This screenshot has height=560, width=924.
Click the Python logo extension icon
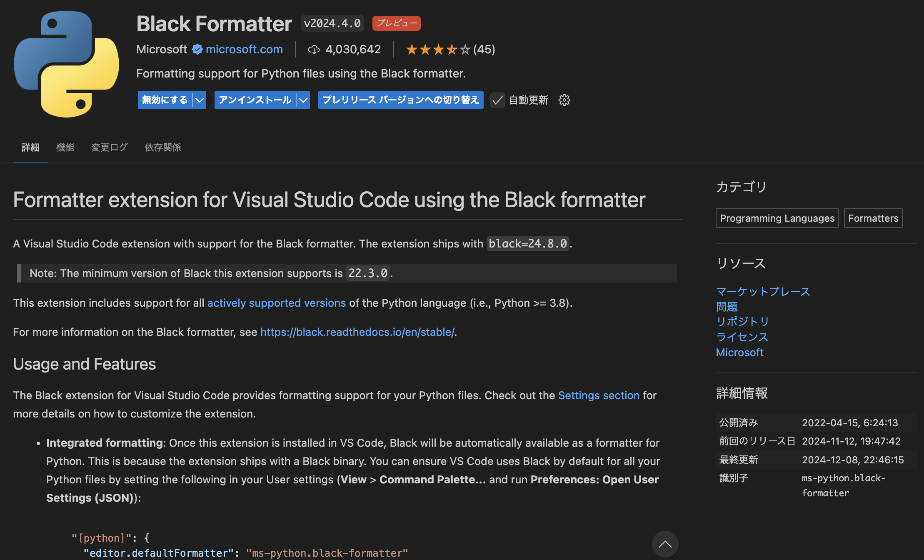click(x=66, y=65)
